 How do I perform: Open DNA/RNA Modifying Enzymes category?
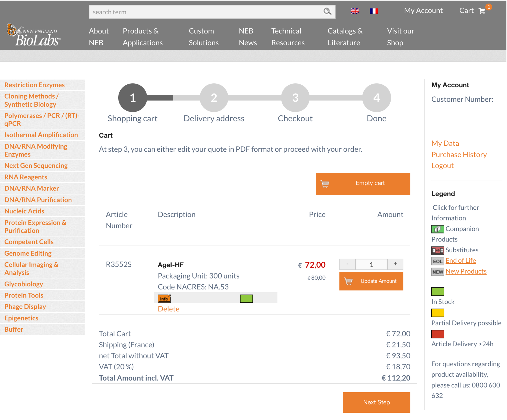click(x=43, y=150)
